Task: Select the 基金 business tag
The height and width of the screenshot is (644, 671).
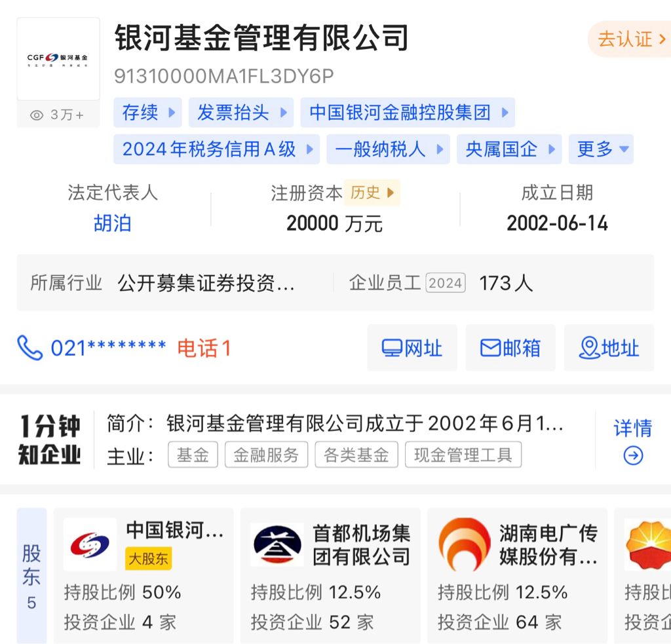Action: pyautogui.click(x=193, y=455)
